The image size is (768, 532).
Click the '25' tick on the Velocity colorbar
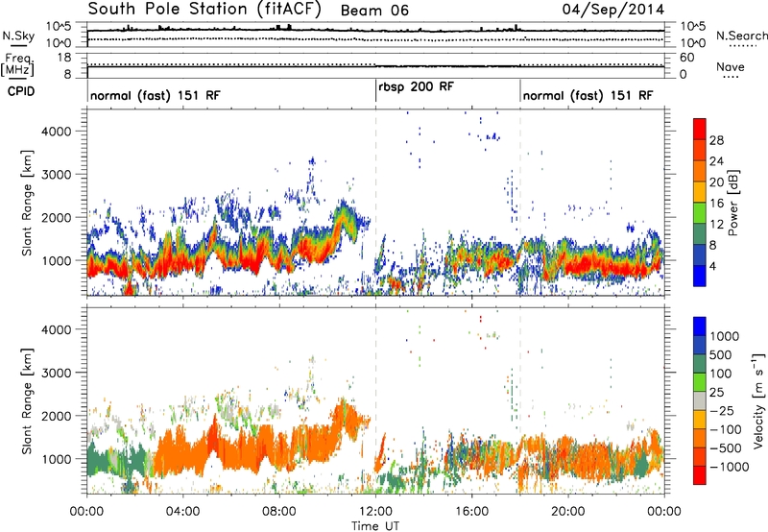point(716,392)
